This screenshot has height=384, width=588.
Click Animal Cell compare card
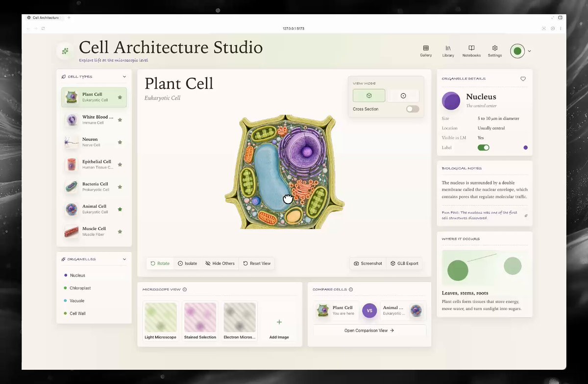pos(403,310)
